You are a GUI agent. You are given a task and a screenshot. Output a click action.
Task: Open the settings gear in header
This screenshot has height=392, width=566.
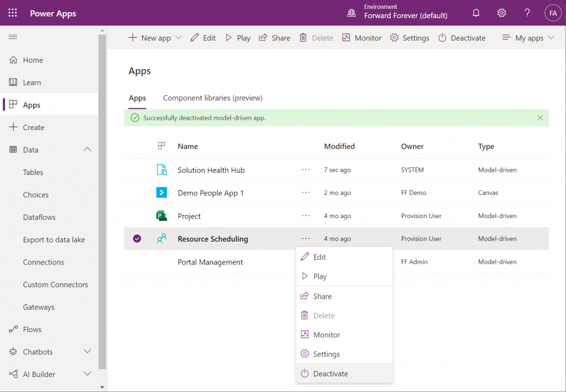tap(501, 13)
